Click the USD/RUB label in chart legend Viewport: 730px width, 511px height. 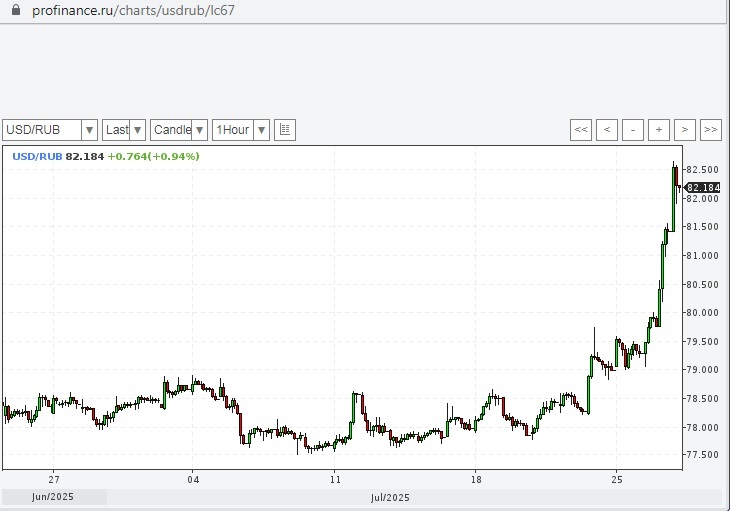(x=37, y=156)
